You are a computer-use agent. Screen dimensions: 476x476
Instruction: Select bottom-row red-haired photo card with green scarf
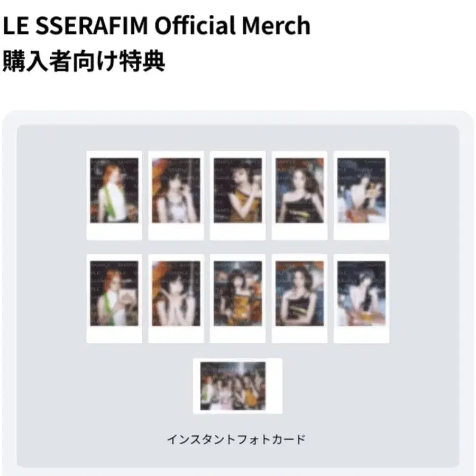pos(114,299)
